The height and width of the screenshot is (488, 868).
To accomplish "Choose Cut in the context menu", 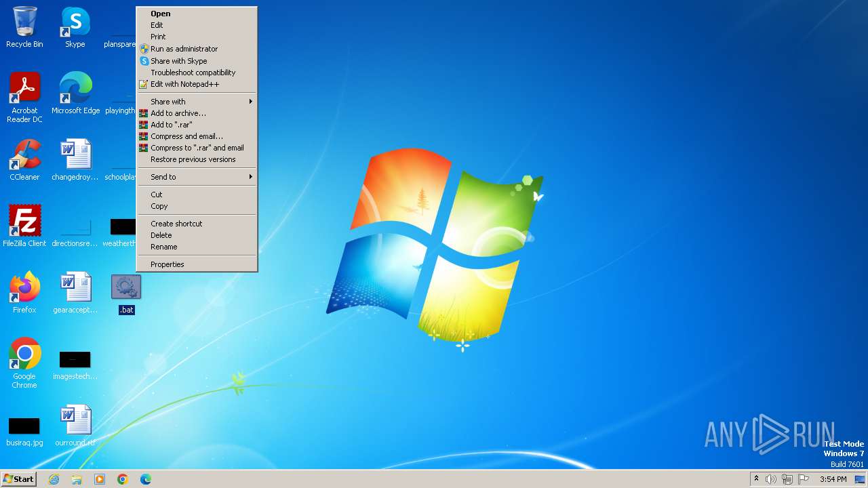I will (x=197, y=195).
